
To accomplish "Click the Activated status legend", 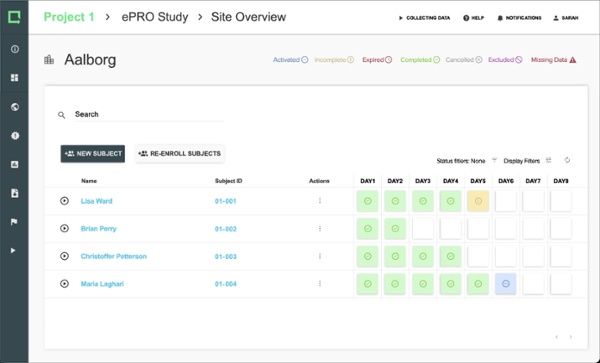I will coord(290,60).
